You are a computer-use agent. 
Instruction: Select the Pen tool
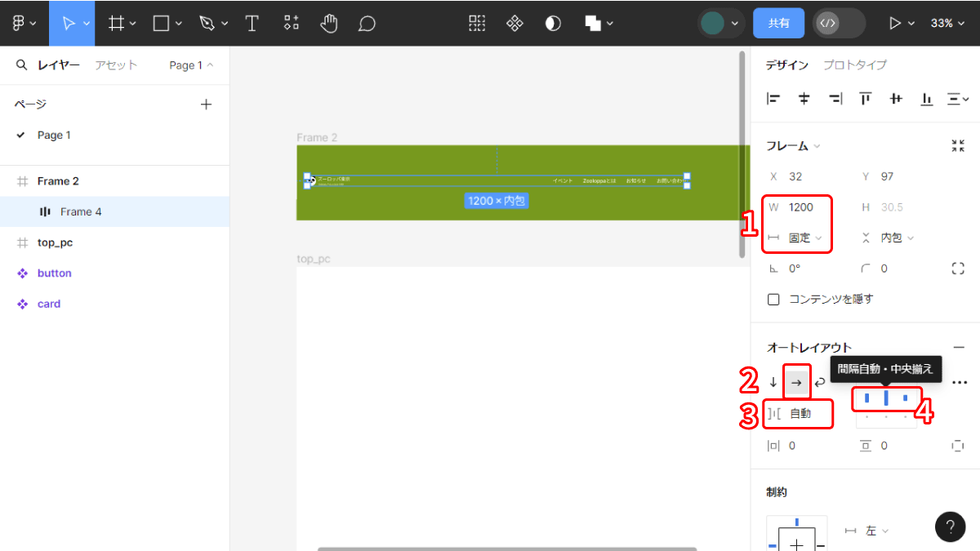pos(207,23)
